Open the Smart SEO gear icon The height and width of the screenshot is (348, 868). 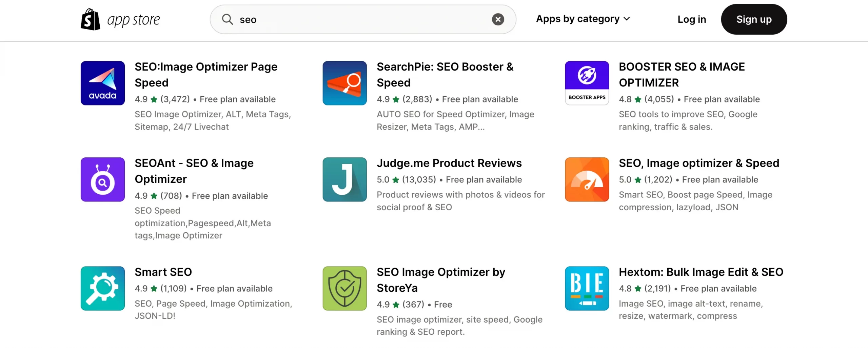(x=103, y=288)
